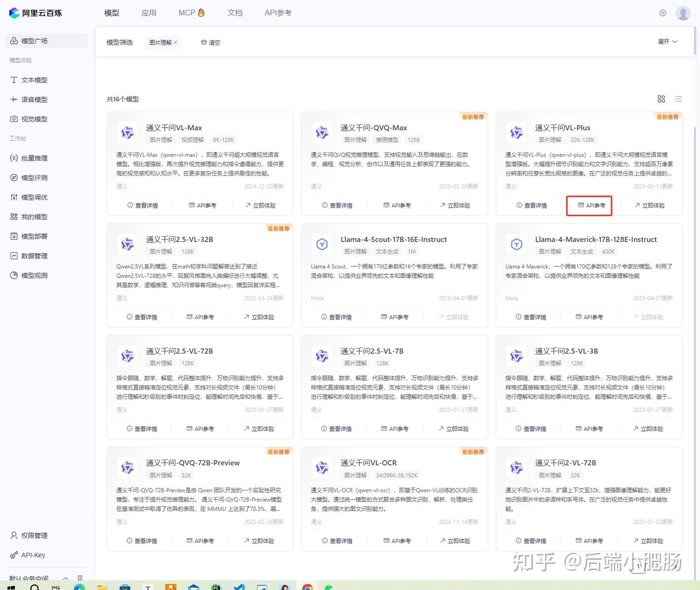Open the settings gear icon in header
The width and height of the screenshot is (700, 590).
click(x=663, y=13)
